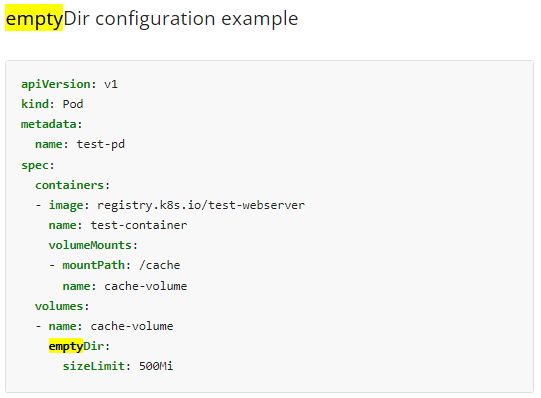541x398 pixels.
Task: Click the /cache path value
Action: [x=159, y=265]
